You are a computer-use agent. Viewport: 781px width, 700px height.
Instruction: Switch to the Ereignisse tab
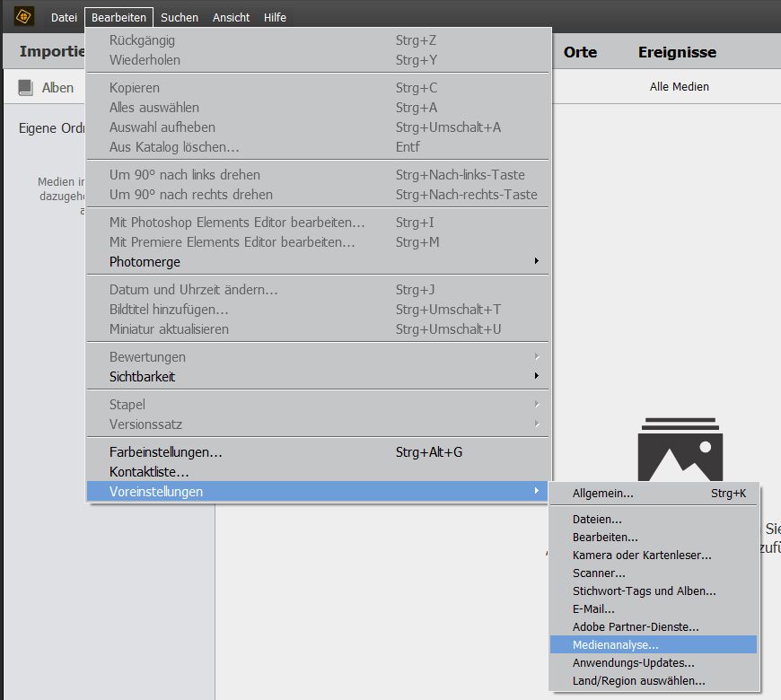click(678, 52)
